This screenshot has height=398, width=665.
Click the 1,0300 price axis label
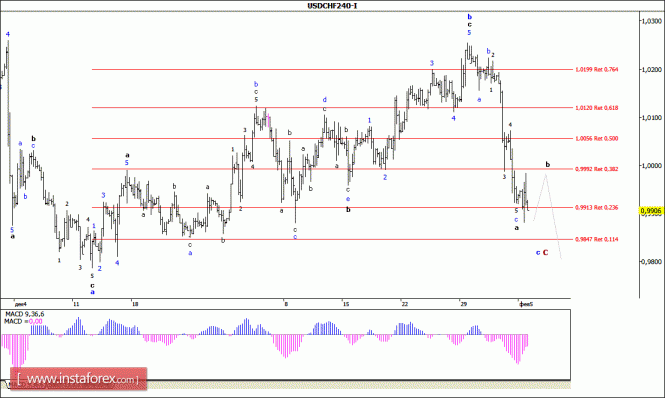point(653,21)
